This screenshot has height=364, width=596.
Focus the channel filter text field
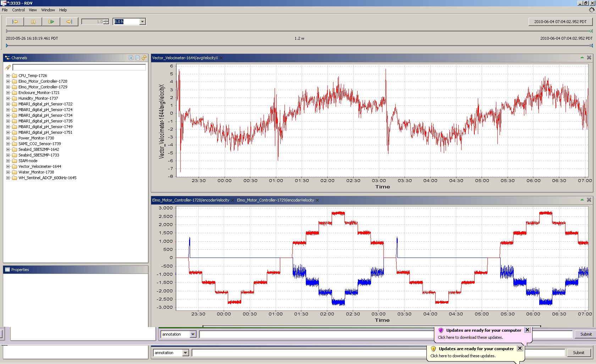click(79, 67)
